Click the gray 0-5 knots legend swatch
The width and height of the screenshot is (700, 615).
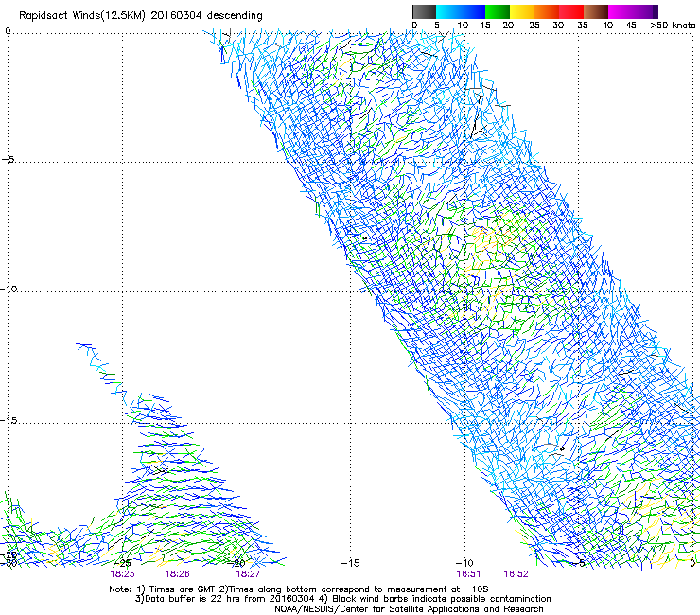pyautogui.click(x=424, y=11)
